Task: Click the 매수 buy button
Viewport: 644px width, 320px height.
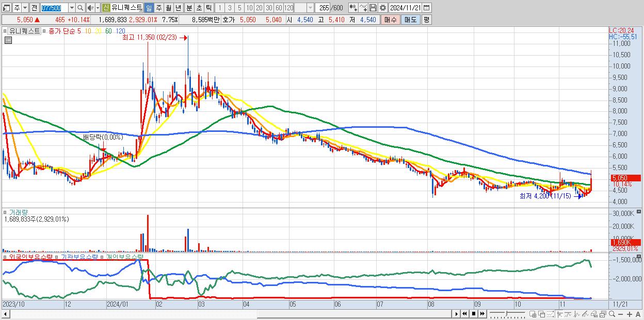Action: click(x=390, y=20)
